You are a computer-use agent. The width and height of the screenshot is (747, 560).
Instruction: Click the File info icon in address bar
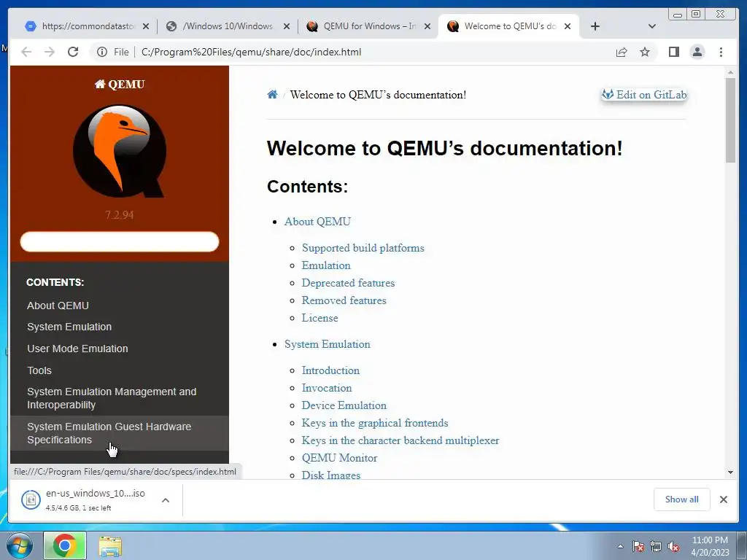point(102,52)
